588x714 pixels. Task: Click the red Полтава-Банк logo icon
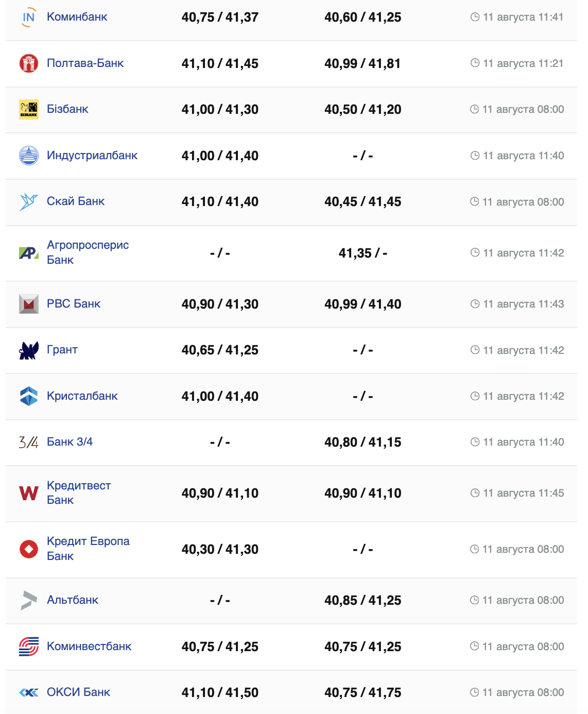29,63
